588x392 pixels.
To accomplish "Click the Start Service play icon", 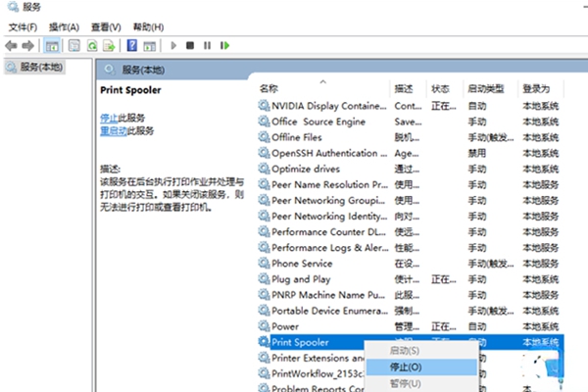I will click(x=173, y=46).
